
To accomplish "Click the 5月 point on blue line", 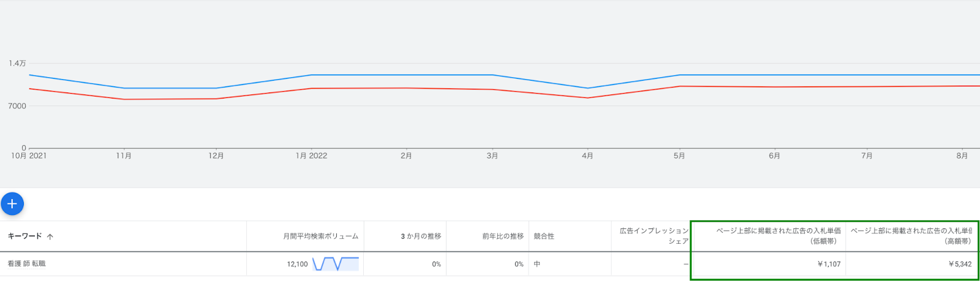I will pyautogui.click(x=679, y=75).
